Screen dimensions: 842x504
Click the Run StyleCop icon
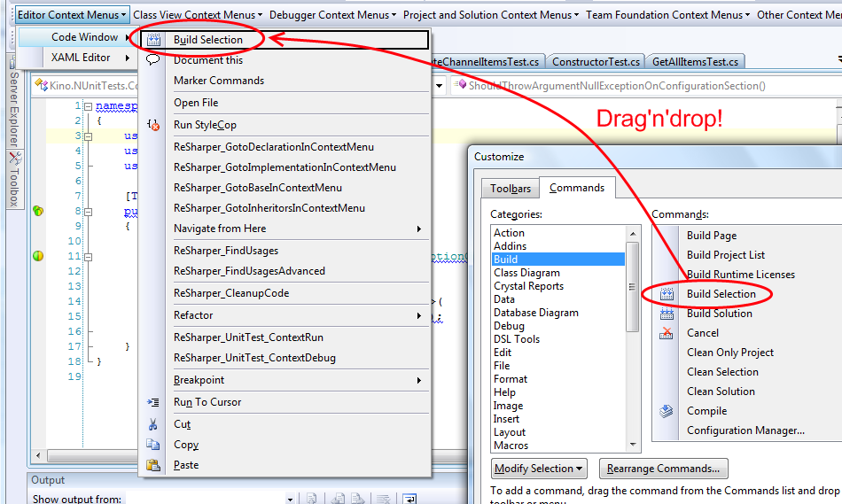coord(153,125)
